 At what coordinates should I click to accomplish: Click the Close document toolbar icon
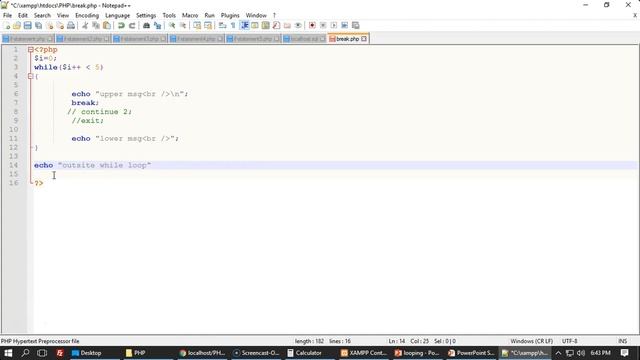coord(49,25)
